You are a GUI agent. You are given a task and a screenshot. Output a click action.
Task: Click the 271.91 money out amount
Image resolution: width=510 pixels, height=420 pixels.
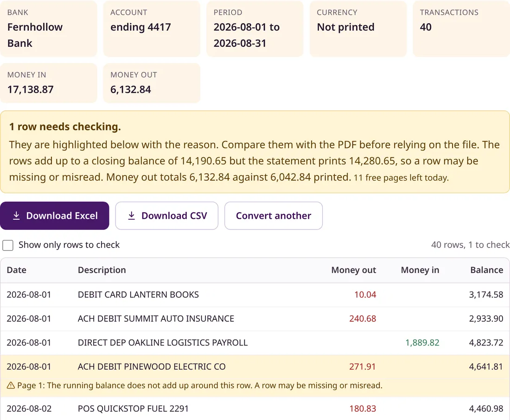(x=363, y=367)
